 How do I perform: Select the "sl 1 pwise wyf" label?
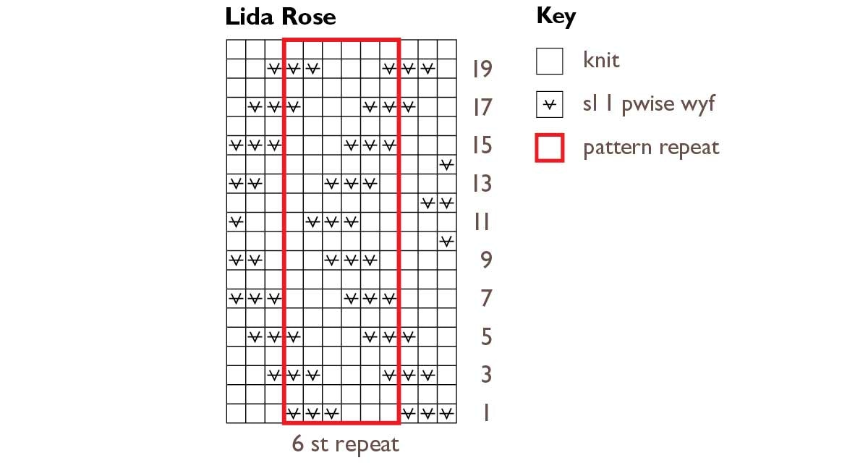click(648, 103)
